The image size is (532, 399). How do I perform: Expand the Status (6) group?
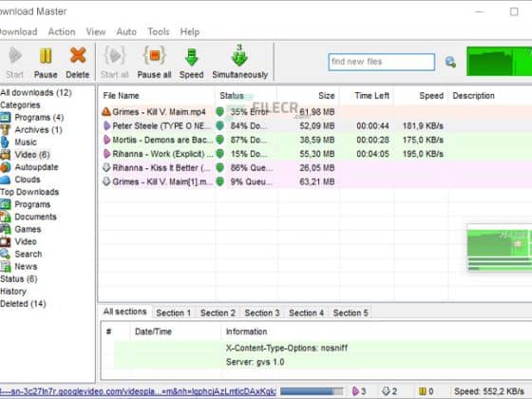tap(19, 279)
